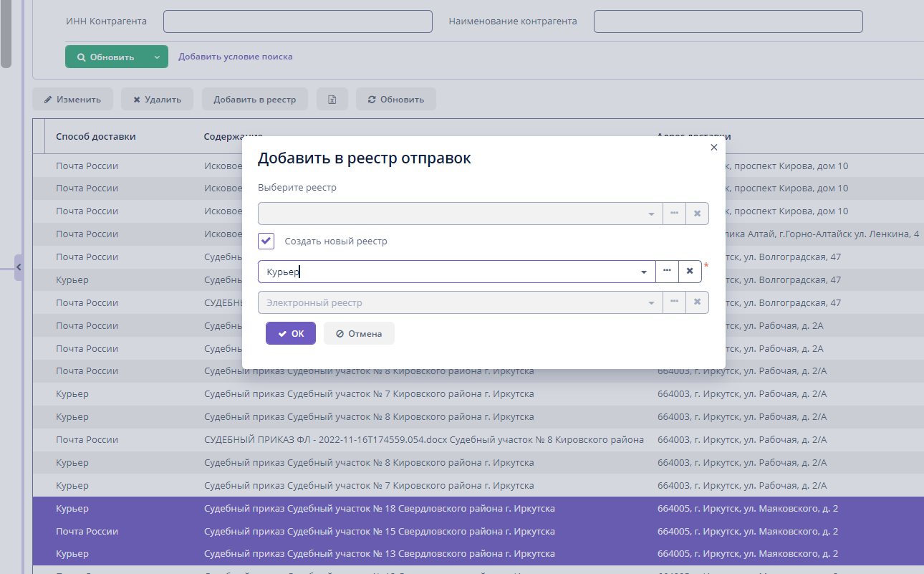Clear the Выберите реестр field with X

click(x=697, y=214)
